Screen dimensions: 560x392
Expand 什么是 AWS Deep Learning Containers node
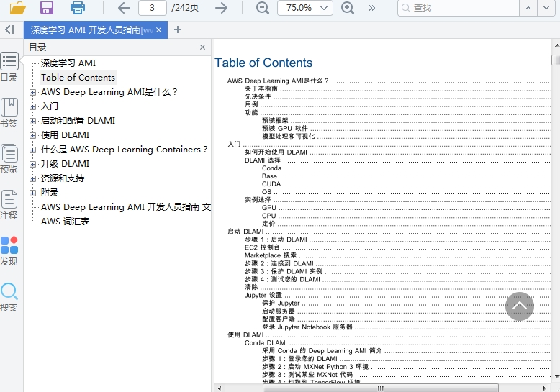32,150
